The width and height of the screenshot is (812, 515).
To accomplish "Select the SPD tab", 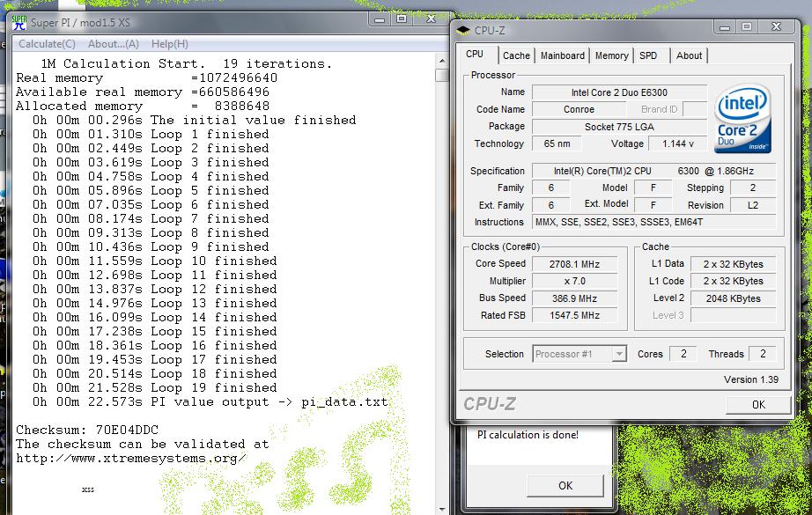I will point(648,55).
